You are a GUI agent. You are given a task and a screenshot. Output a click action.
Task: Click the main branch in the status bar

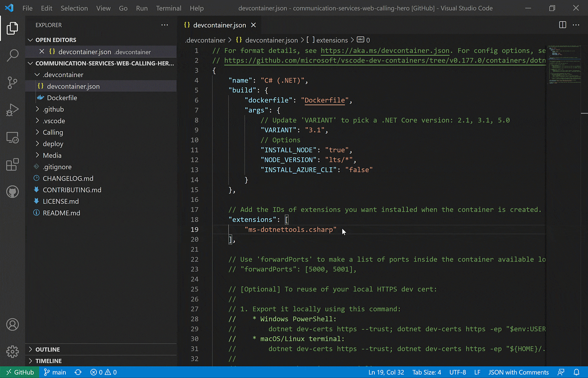[55, 372]
